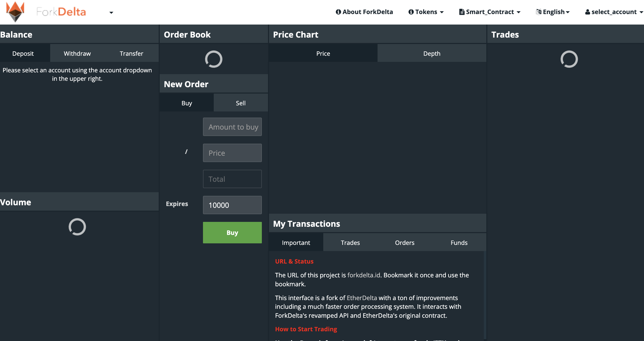The width and height of the screenshot is (644, 341).
Task: Show the Depth chart tab
Action: tap(432, 53)
